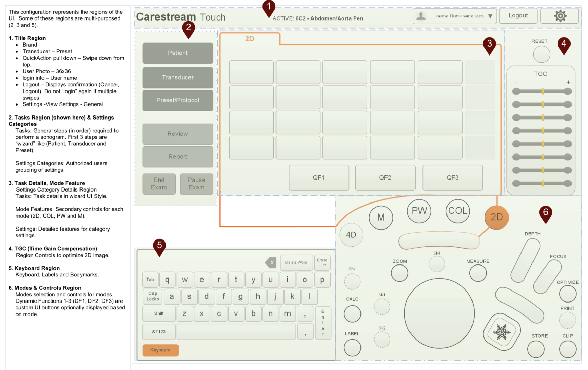Tap the backspace X key icon

point(271,263)
